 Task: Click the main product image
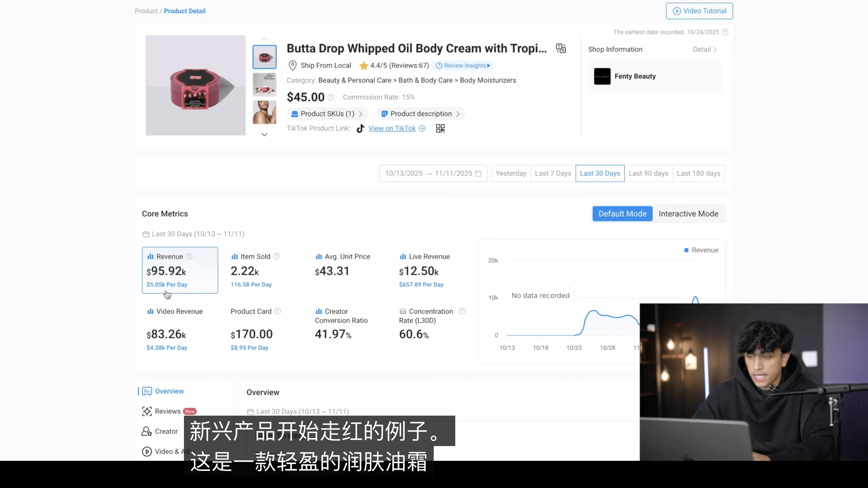[195, 85]
